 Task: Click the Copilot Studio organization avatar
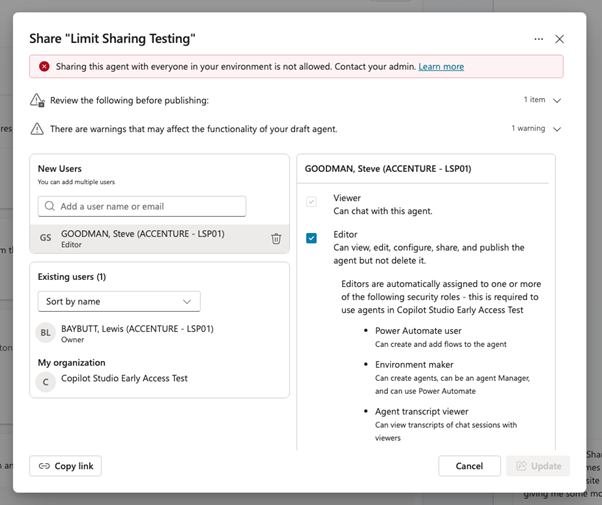[x=46, y=381]
